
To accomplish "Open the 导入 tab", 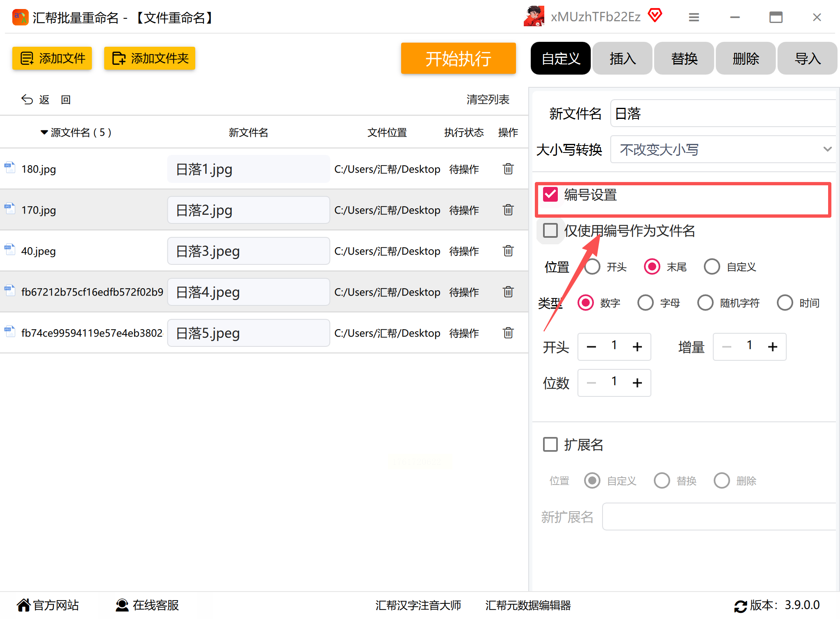I will pyautogui.click(x=807, y=59).
